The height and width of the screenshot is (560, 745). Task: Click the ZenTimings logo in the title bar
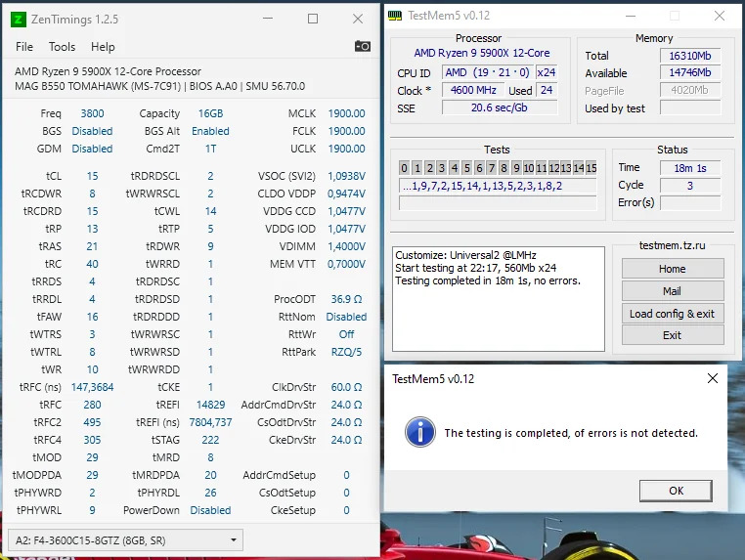coord(19,19)
